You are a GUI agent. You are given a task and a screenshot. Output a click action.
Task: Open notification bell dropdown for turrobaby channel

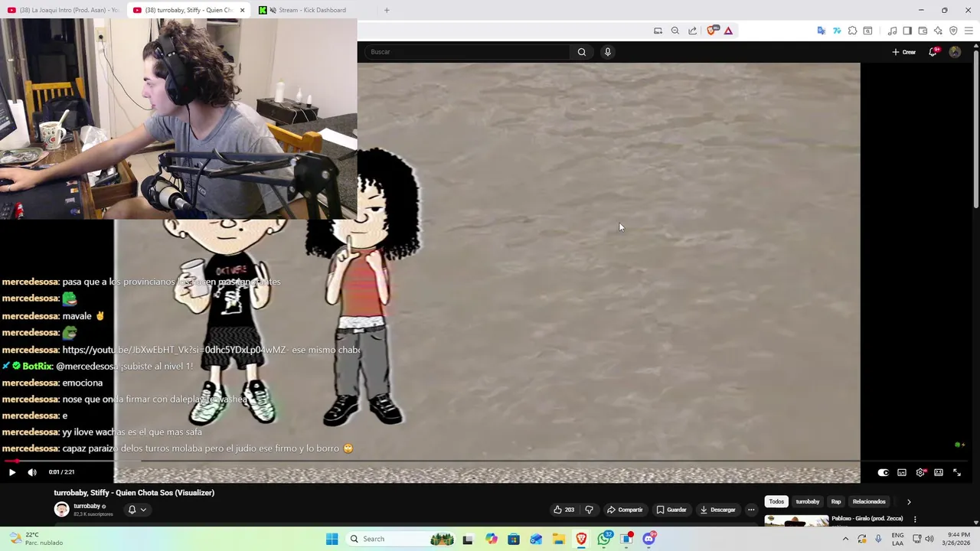(x=136, y=510)
